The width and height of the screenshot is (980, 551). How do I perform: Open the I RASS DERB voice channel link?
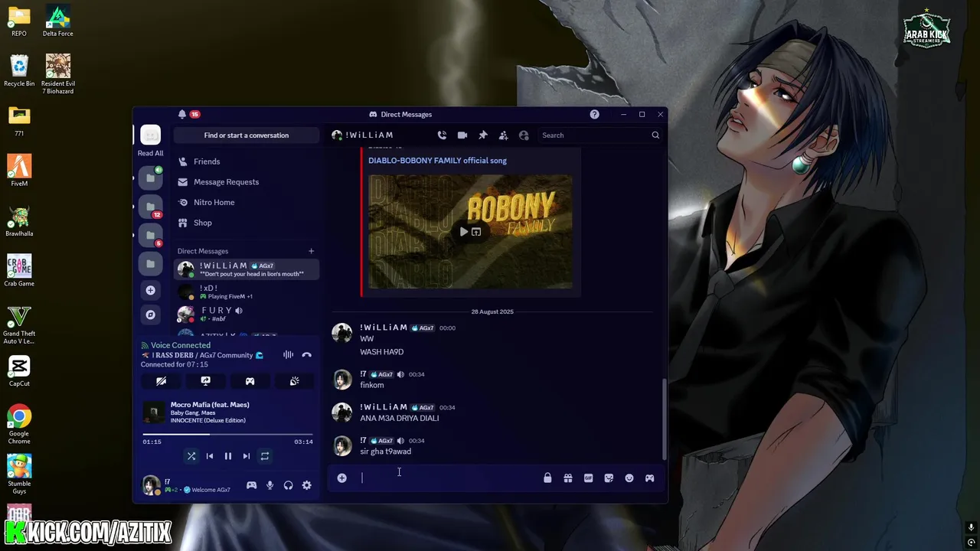202,355
